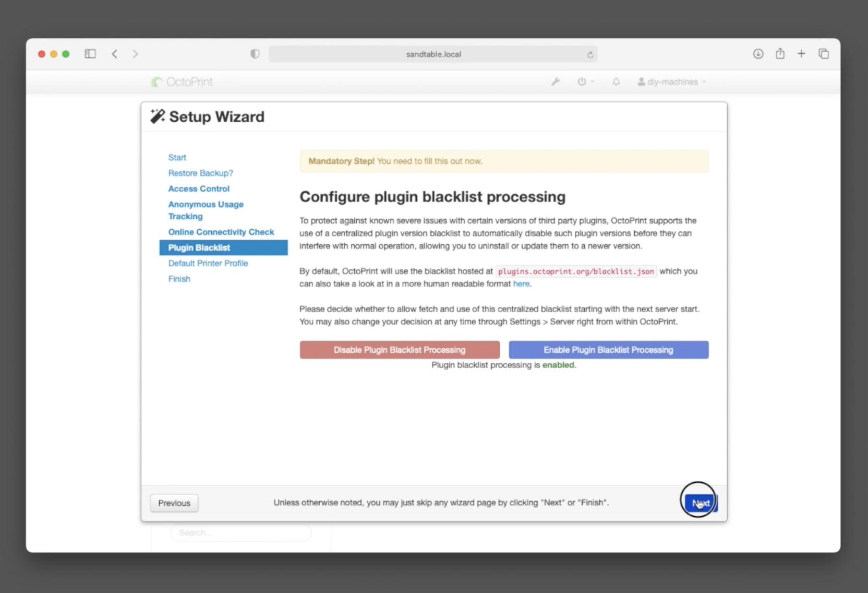868x593 pixels.
Task: Click the notification bell icon
Action: point(616,81)
